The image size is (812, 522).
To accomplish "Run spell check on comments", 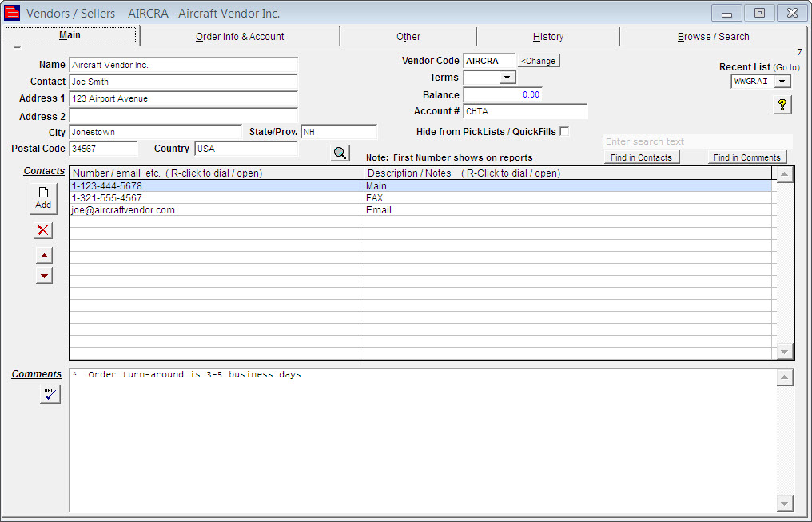I will 50,393.
